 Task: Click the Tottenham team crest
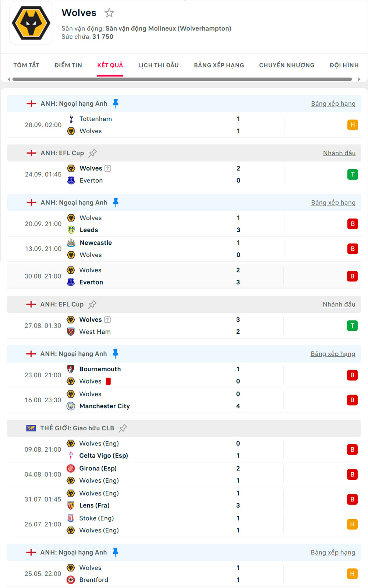tap(71, 119)
